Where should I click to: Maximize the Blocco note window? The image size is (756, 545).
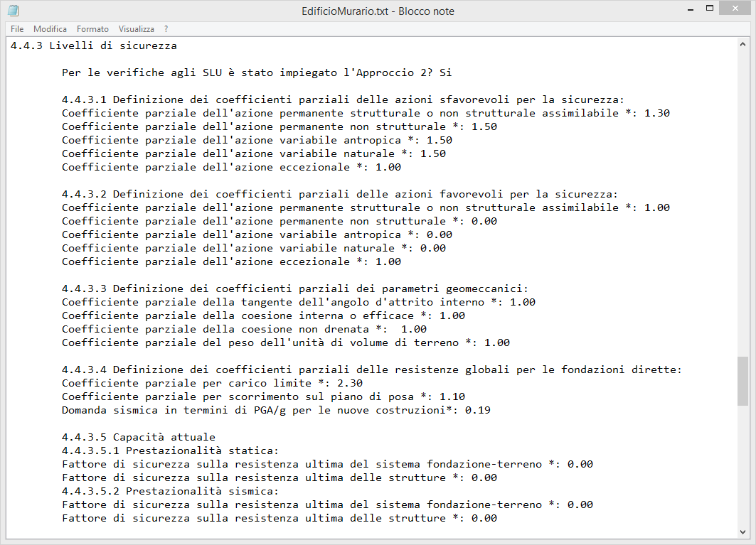click(x=709, y=9)
